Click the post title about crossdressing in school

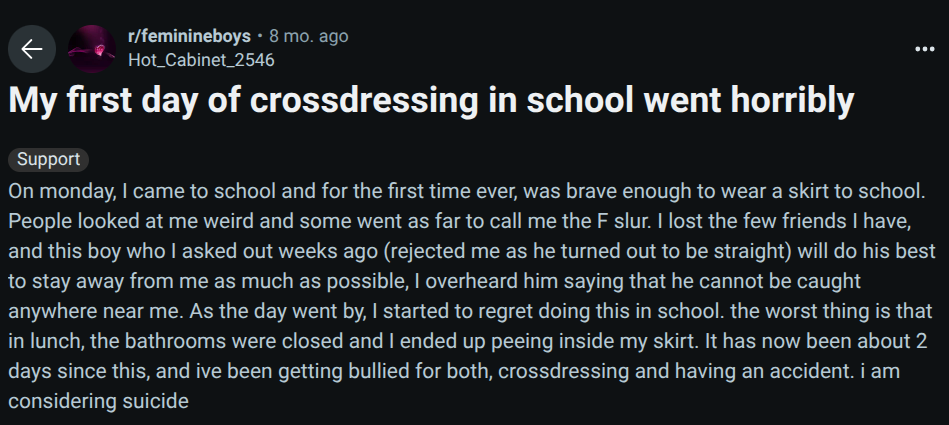pyautogui.click(x=432, y=101)
